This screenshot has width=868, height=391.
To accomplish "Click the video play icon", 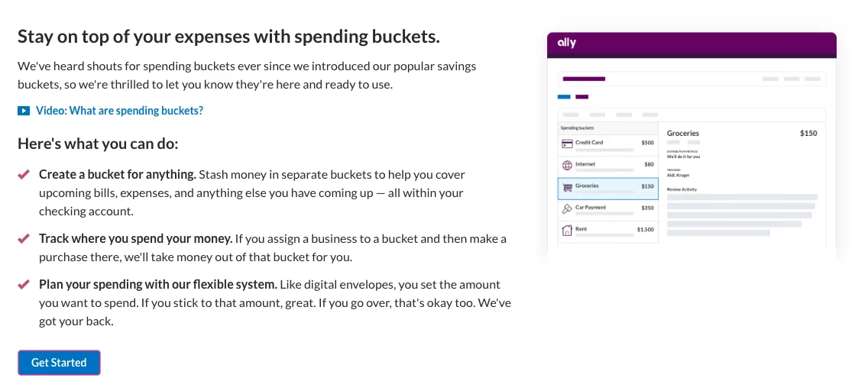I will point(24,111).
